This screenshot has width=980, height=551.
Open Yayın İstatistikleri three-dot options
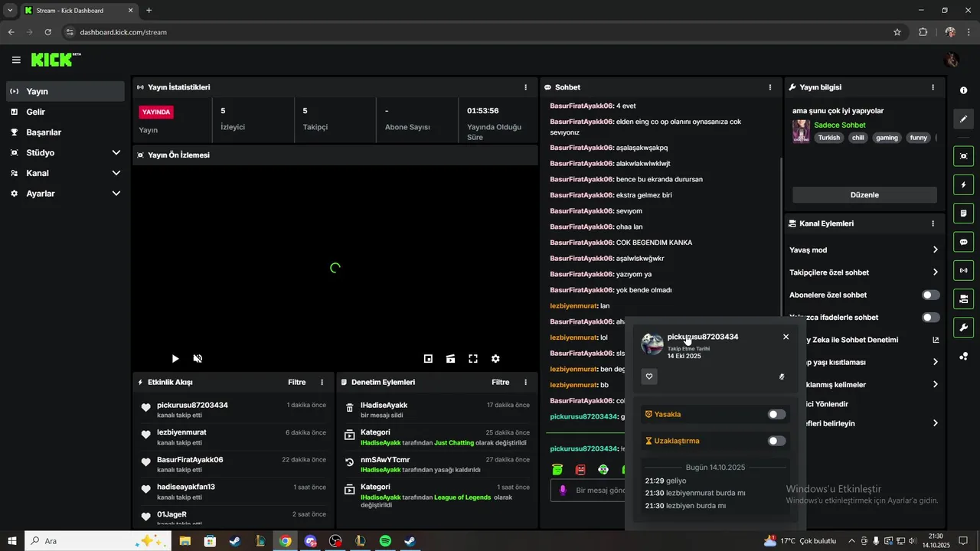pos(525,87)
